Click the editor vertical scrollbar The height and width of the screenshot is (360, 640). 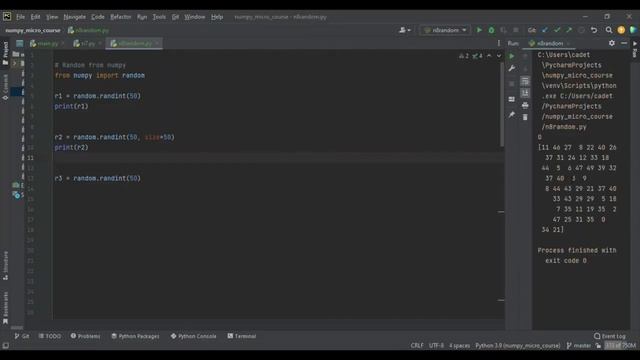[502, 104]
